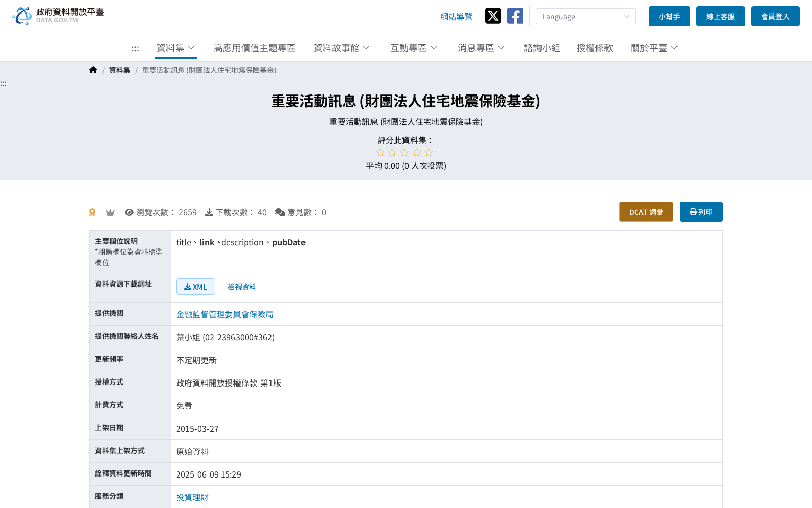Open 線上客服 support button

(721, 16)
